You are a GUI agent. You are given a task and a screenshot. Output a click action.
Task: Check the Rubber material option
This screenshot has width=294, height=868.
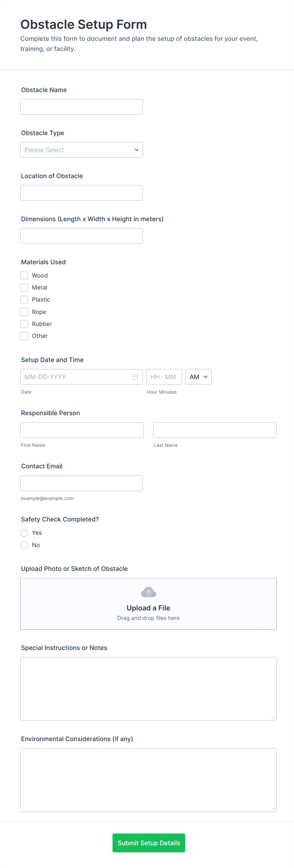(24, 324)
